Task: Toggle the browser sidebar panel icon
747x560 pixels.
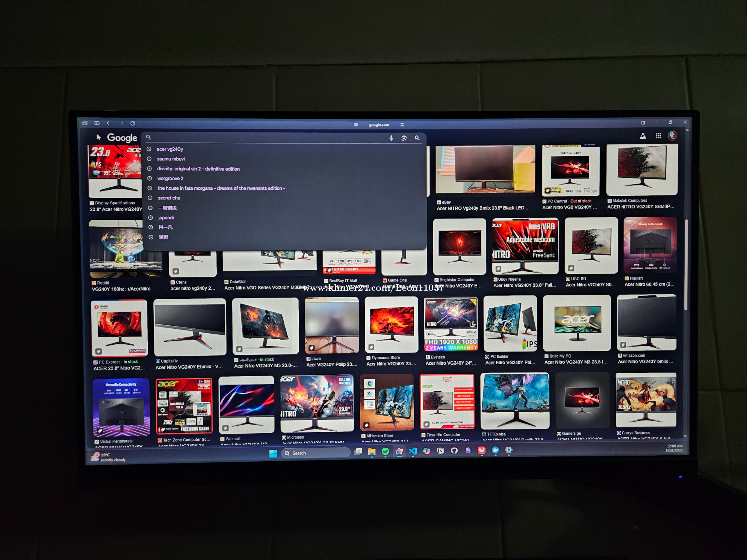Action: (x=97, y=123)
